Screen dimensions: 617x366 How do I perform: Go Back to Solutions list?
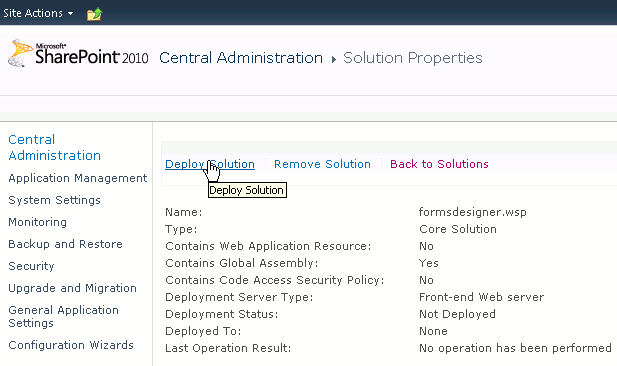439,164
